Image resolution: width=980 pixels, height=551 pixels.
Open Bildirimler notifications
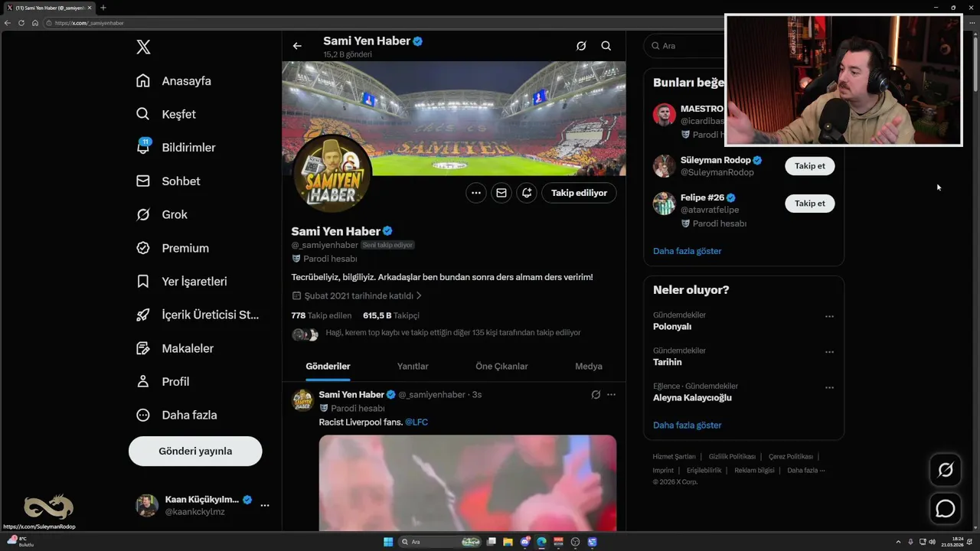click(x=176, y=148)
